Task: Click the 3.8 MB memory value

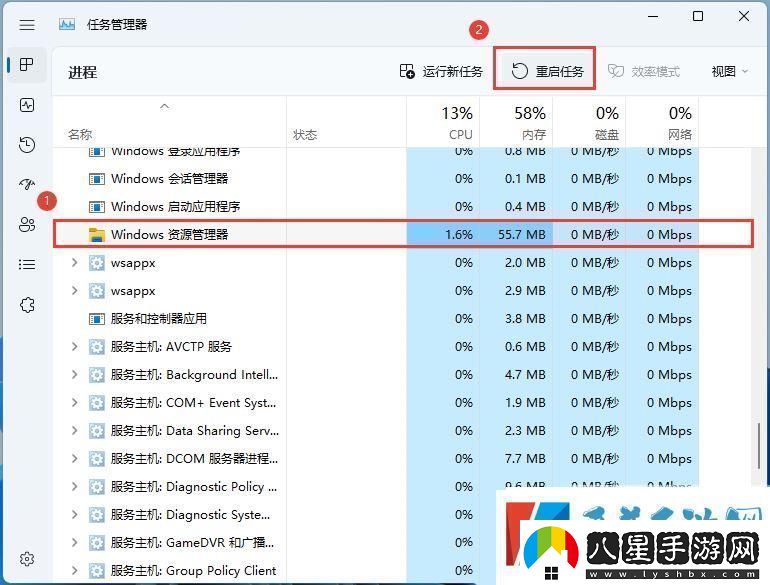Action: pos(525,319)
